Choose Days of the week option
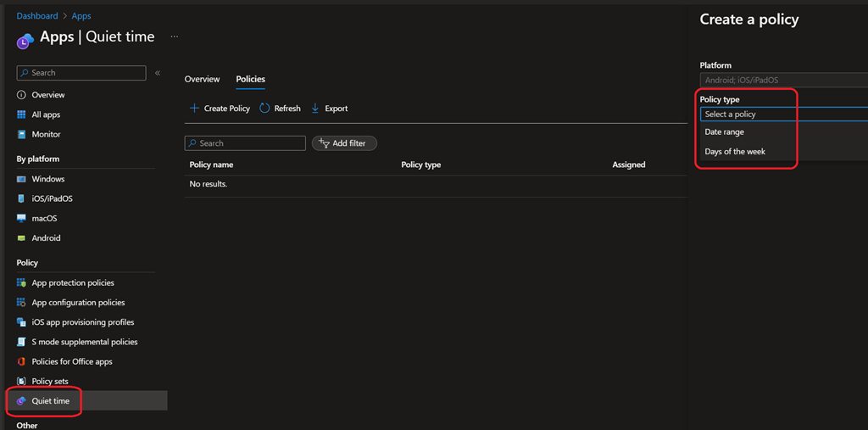Screen dimensions: 868x430 pos(735,152)
